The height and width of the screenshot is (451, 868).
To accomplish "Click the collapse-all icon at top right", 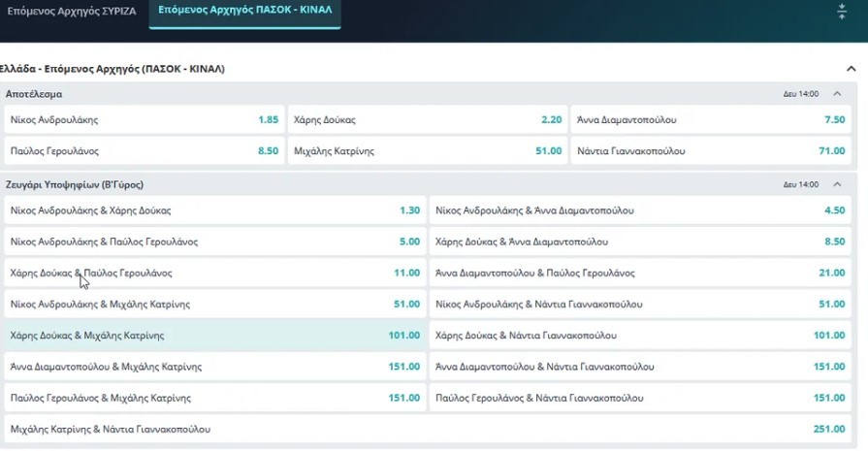I will click(842, 11).
